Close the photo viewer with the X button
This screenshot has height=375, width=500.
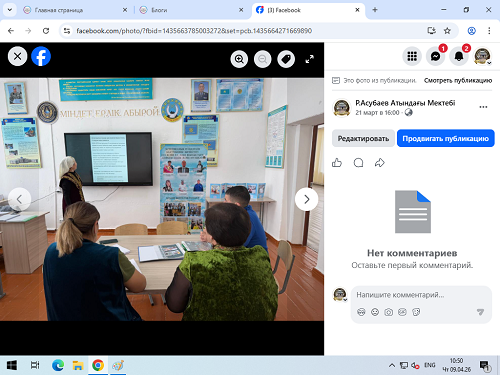coord(17,56)
